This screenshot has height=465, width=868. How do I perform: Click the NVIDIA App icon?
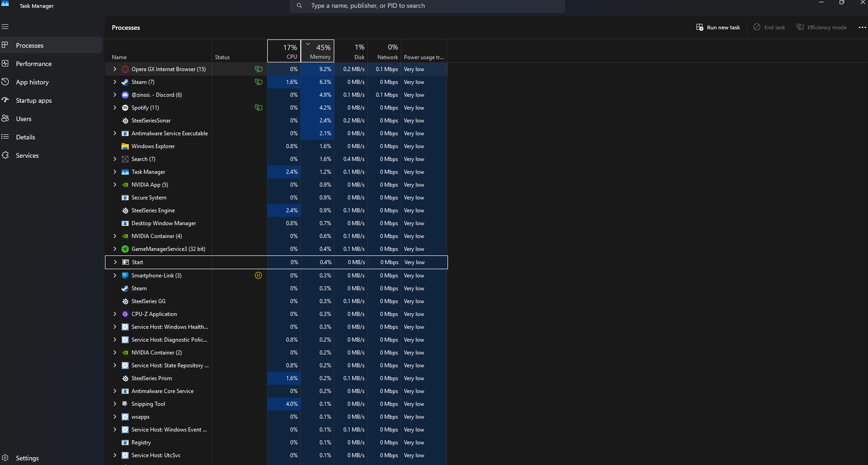pos(125,185)
